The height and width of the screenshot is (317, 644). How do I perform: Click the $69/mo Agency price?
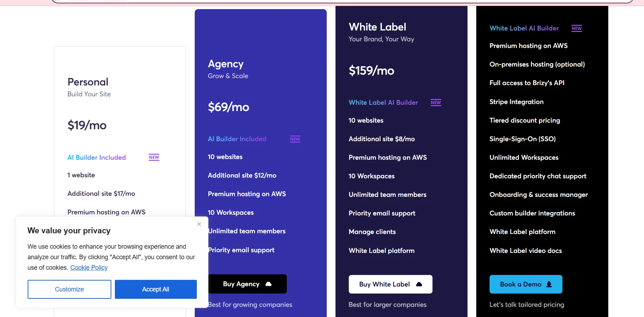click(x=228, y=107)
